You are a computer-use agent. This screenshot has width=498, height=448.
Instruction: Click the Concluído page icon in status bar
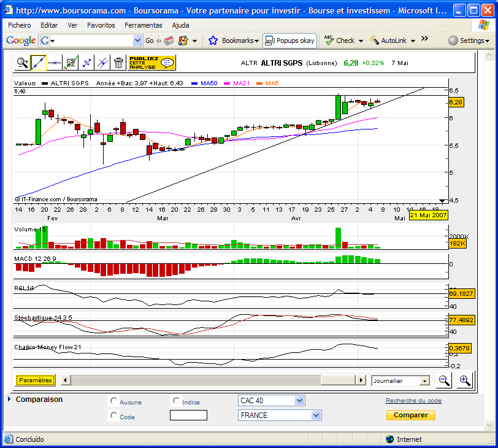click(8, 439)
